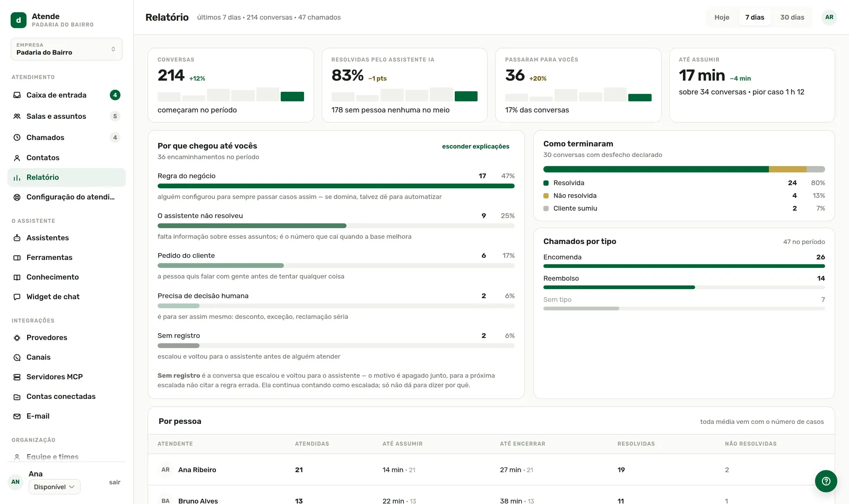The image size is (849, 504).
Task: Click the AR avatar in Ana Ribeiro row
Action: tap(166, 470)
